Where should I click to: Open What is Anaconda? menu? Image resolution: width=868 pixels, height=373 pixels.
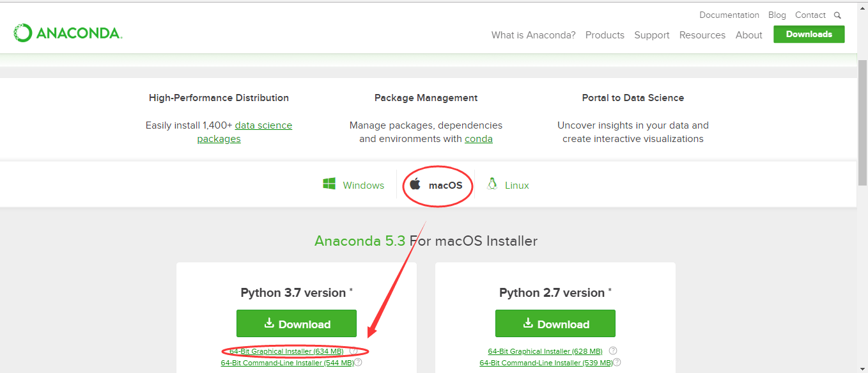(x=533, y=35)
